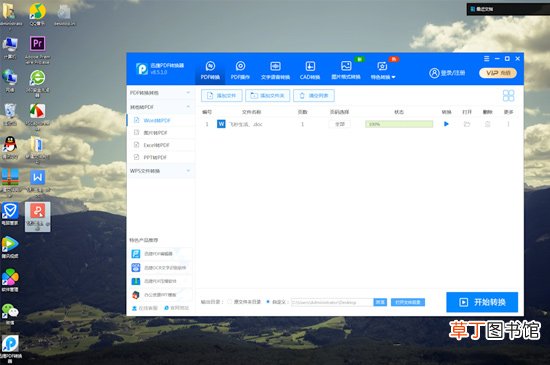Expand the 特色转换 dropdown tab
The image size is (550, 365).
[383, 70]
